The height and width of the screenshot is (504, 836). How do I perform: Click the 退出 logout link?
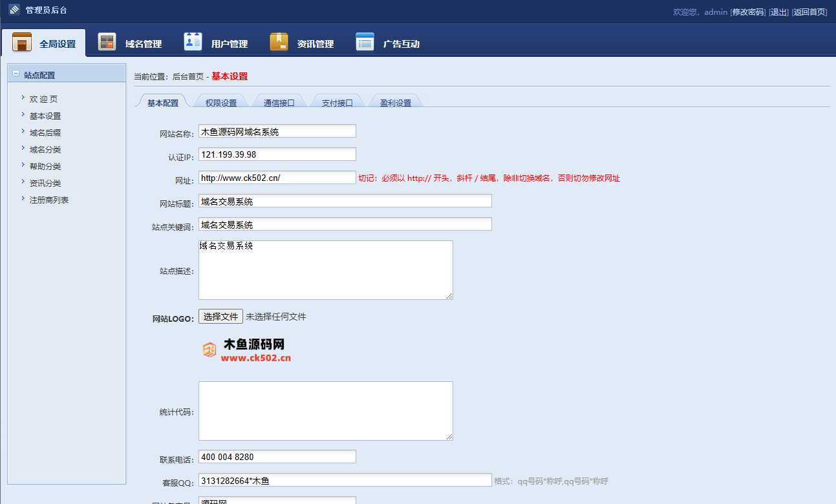tap(778, 12)
